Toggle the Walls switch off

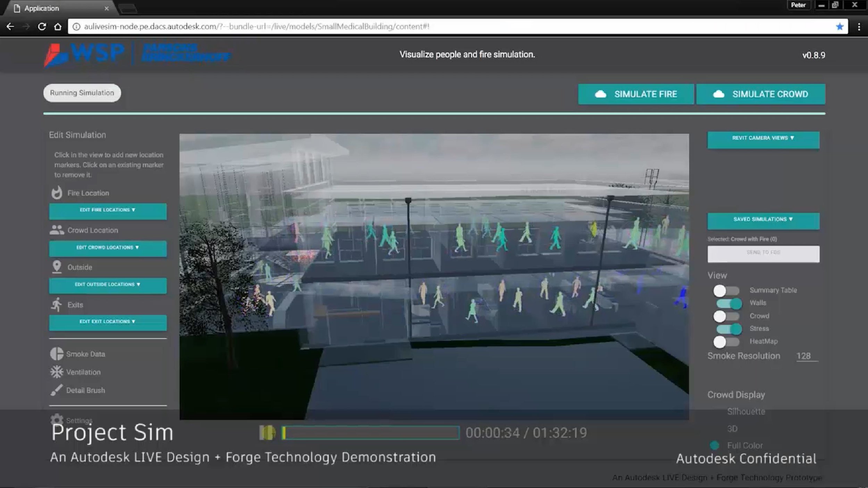click(729, 303)
